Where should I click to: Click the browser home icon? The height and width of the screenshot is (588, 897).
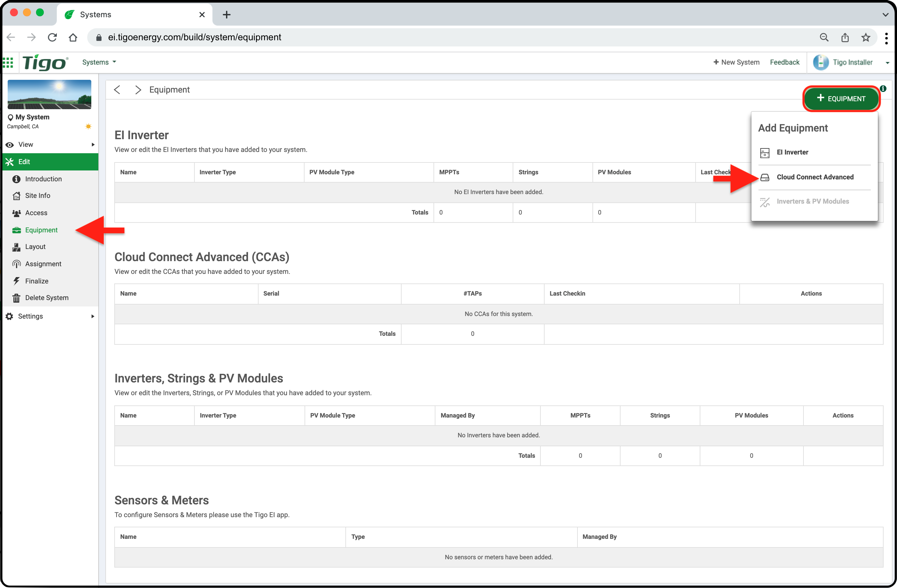tap(73, 37)
